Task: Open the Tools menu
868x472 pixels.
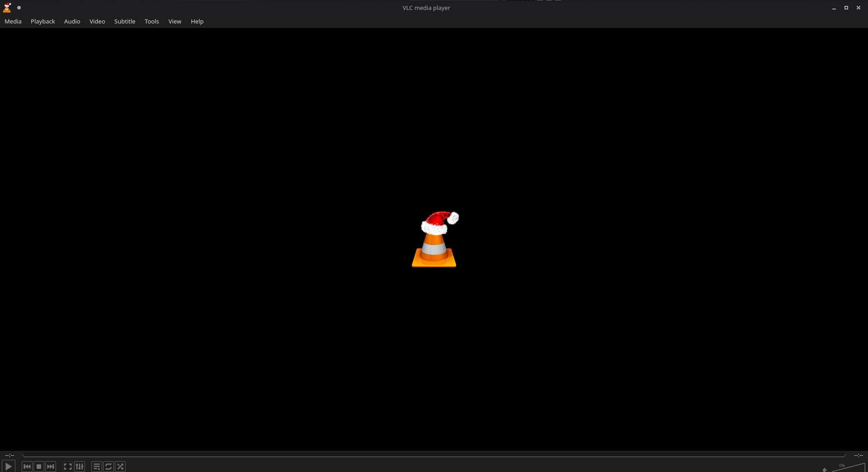Action: click(152, 21)
